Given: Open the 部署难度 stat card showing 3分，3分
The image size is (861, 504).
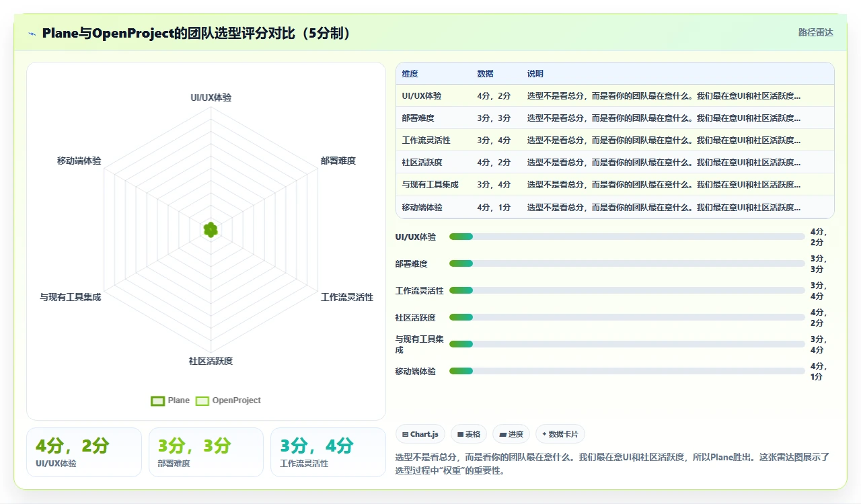Looking at the screenshot, I should tap(206, 452).
